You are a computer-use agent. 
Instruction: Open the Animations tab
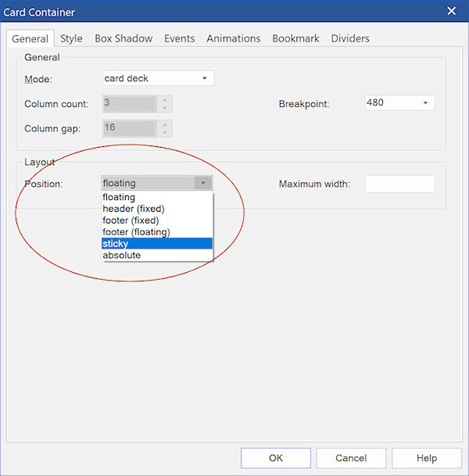pyautogui.click(x=233, y=38)
